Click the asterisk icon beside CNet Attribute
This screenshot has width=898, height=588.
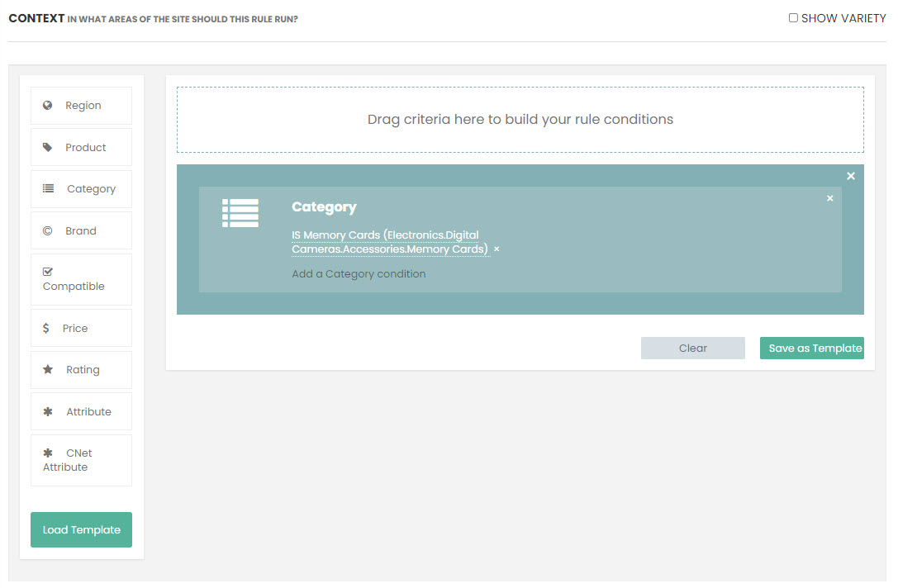point(48,453)
